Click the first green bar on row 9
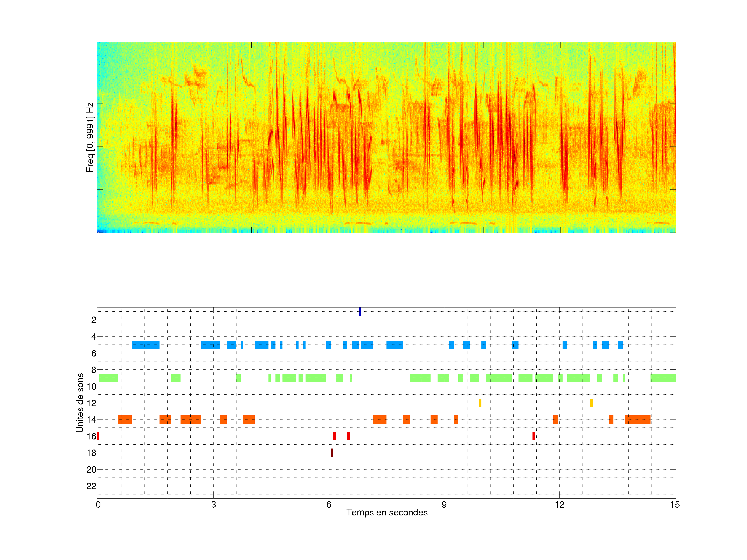747x560 pixels. (108, 378)
